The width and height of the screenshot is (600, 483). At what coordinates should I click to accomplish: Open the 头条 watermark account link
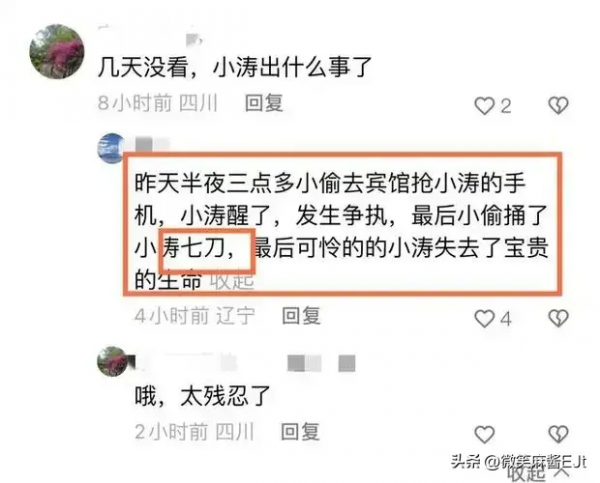point(518,462)
